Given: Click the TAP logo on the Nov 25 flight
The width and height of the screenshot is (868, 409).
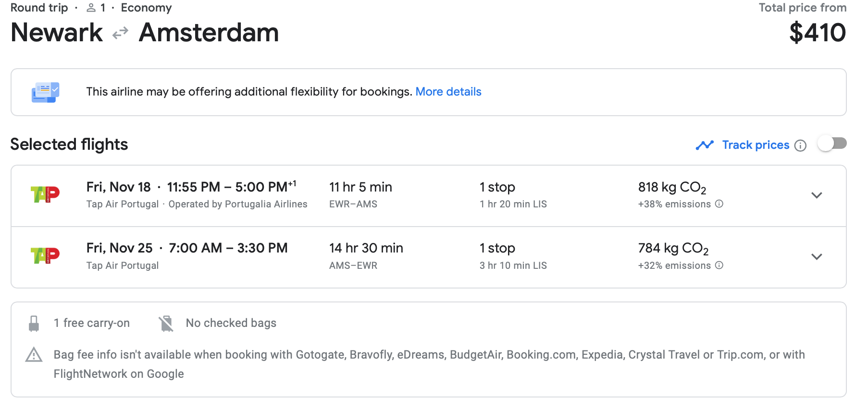Looking at the screenshot, I should 45,255.
